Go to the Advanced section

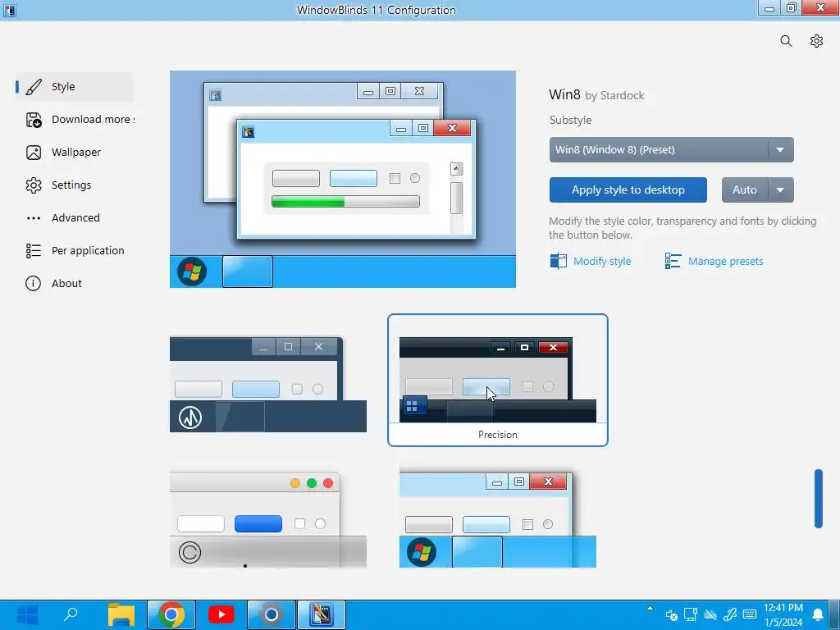coord(75,218)
